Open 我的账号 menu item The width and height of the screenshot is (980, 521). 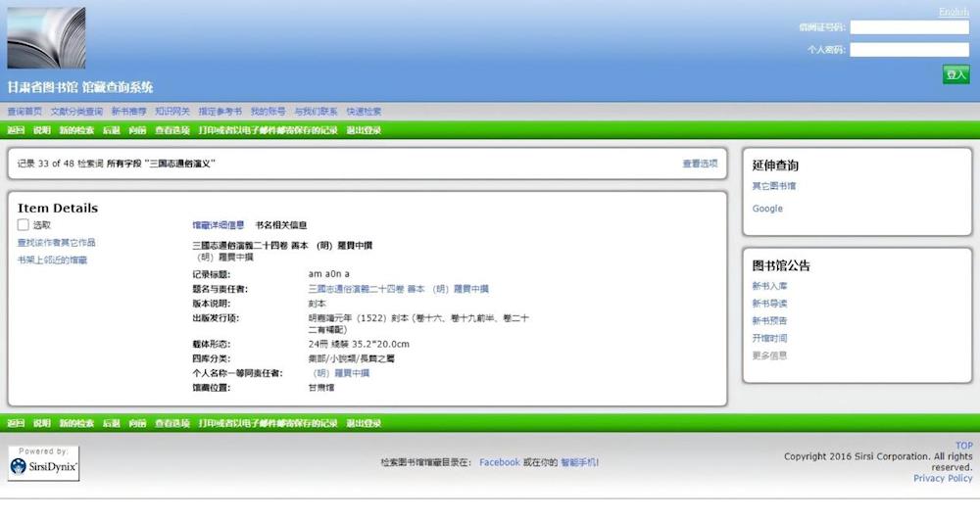point(268,112)
